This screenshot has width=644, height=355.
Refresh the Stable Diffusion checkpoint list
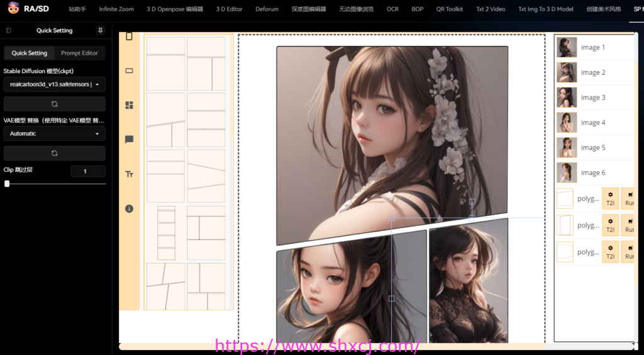(54, 104)
